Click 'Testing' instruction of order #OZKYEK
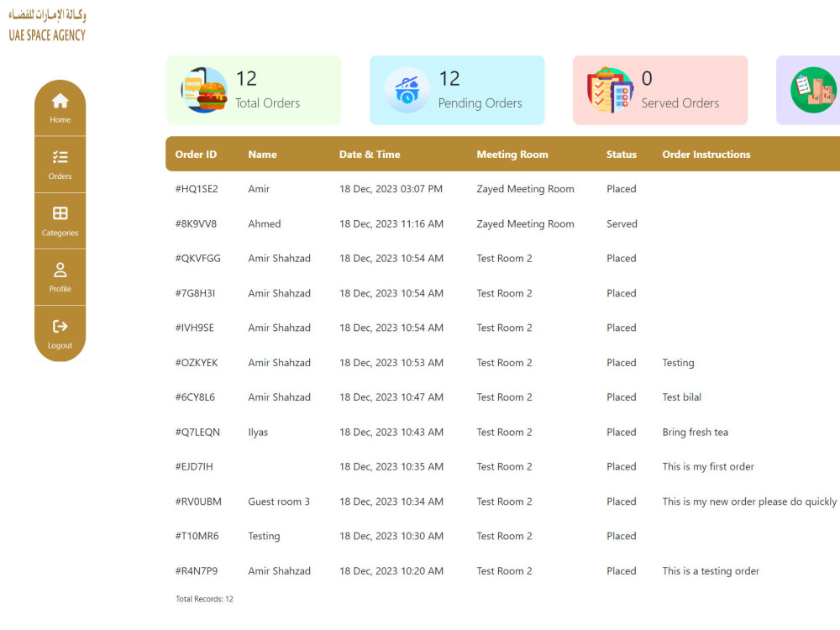Screen dimensions: 840x630 [678, 363]
